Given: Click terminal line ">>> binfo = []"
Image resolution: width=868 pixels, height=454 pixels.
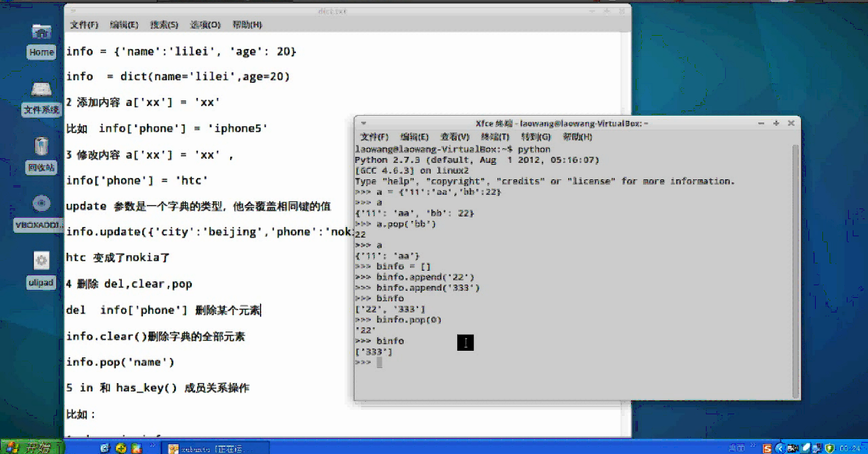Looking at the screenshot, I should tap(393, 266).
